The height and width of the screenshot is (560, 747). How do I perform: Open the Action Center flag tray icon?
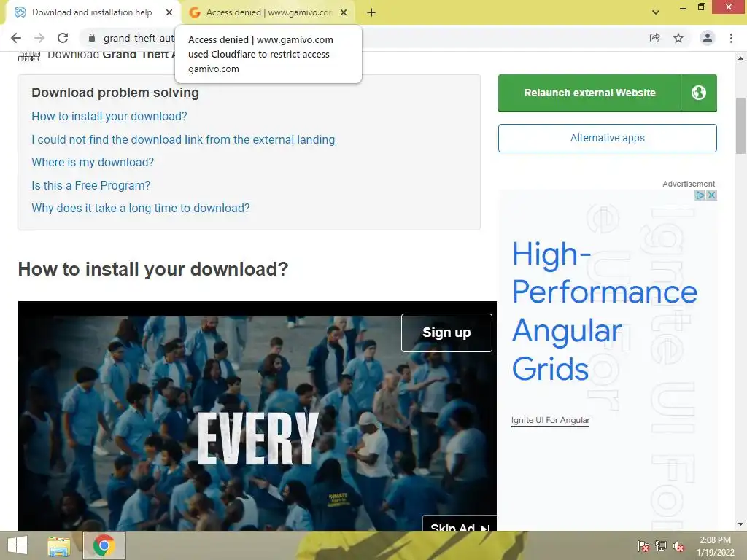[643, 546]
